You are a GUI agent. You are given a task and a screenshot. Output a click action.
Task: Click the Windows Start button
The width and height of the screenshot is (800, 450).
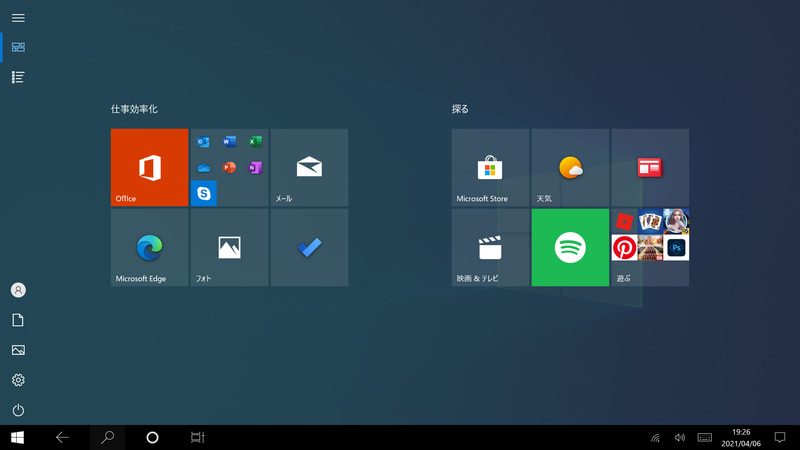(x=17, y=438)
